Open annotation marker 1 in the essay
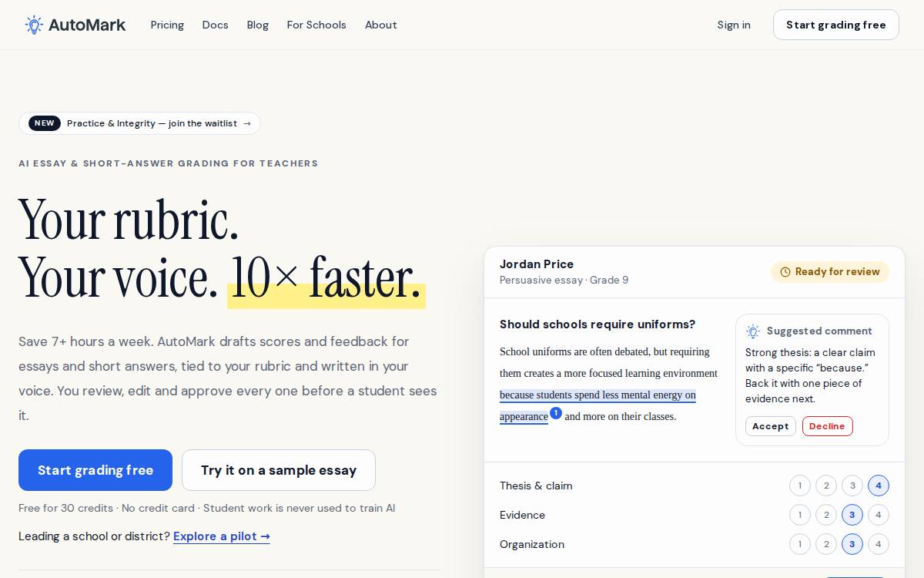Screen dimensions: 924x578 556,413
